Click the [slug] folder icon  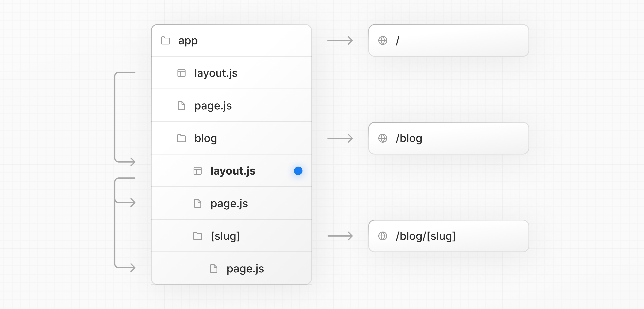(x=197, y=236)
